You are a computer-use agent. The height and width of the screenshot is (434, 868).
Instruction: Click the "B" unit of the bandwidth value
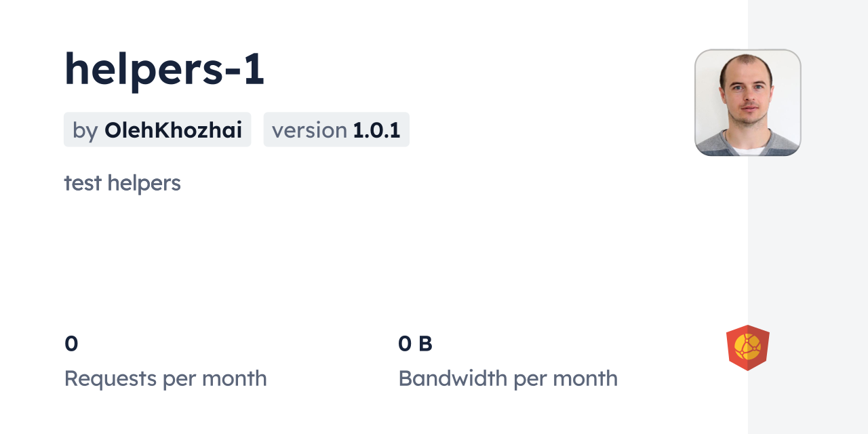click(x=425, y=344)
